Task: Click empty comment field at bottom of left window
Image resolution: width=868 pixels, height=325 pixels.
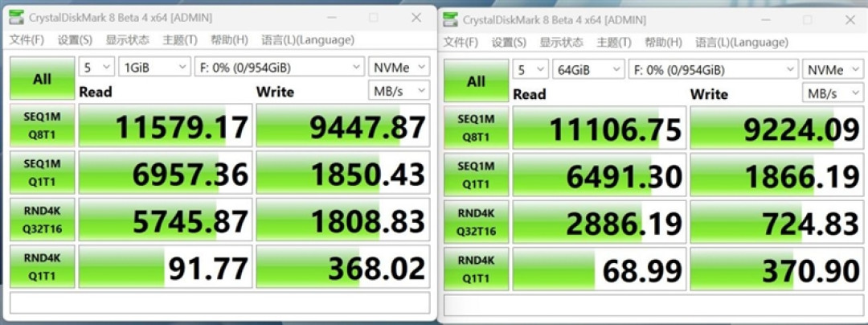Action: point(219,302)
